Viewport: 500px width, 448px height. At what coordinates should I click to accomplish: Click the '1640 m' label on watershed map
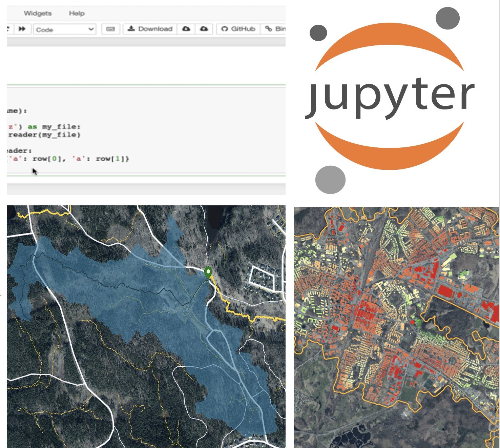(41, 318)
